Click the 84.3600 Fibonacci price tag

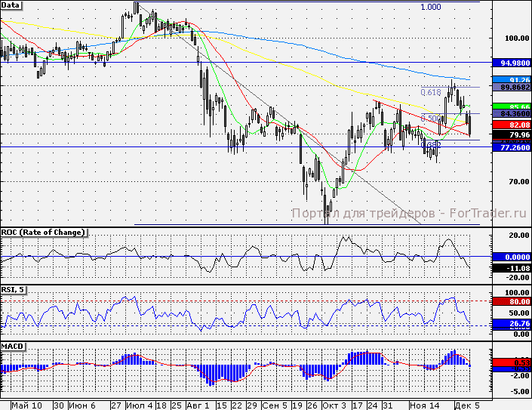[x=512, y=114]
